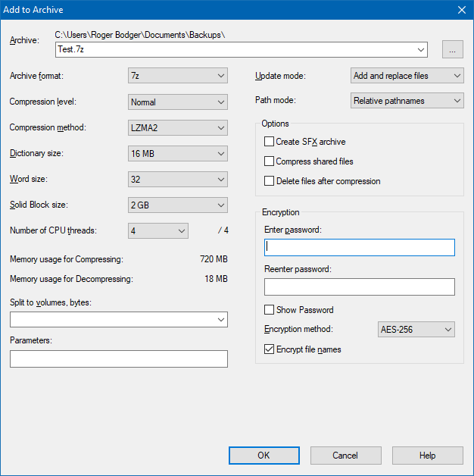Close the Add to Archive dialog

click(461, 10)
